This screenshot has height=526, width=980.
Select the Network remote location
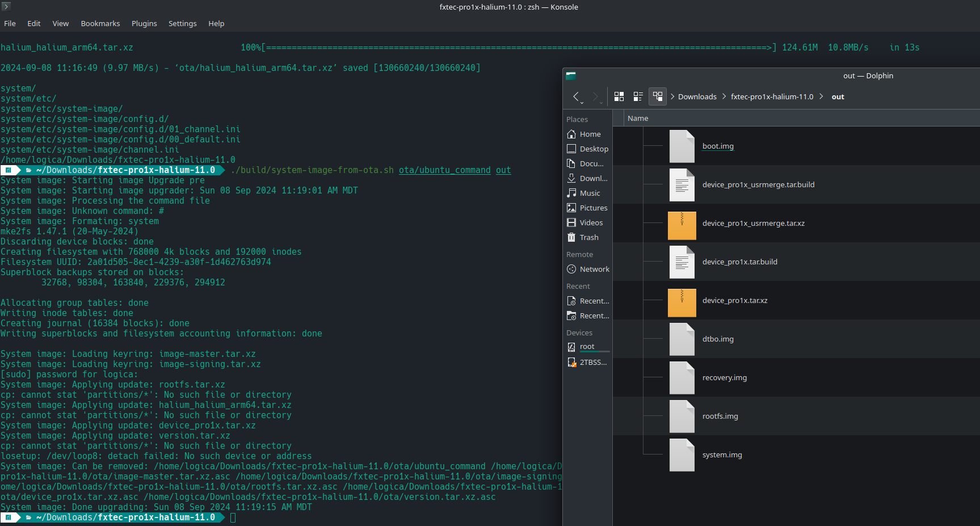tap(594, 270)
